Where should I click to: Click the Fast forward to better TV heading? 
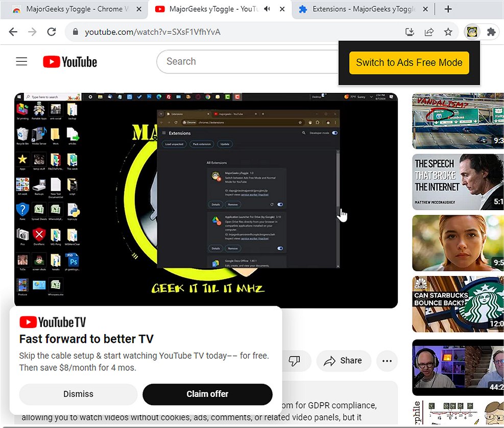point(86,339)
